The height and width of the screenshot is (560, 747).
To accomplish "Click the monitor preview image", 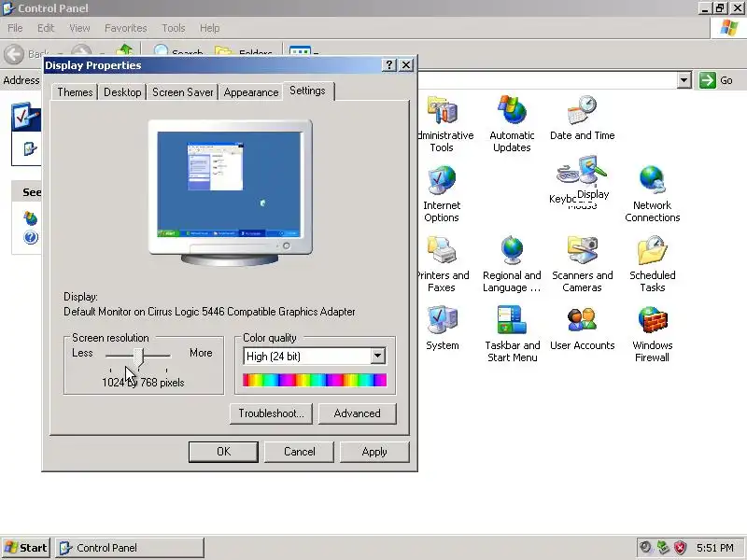I will pos(230,192).
